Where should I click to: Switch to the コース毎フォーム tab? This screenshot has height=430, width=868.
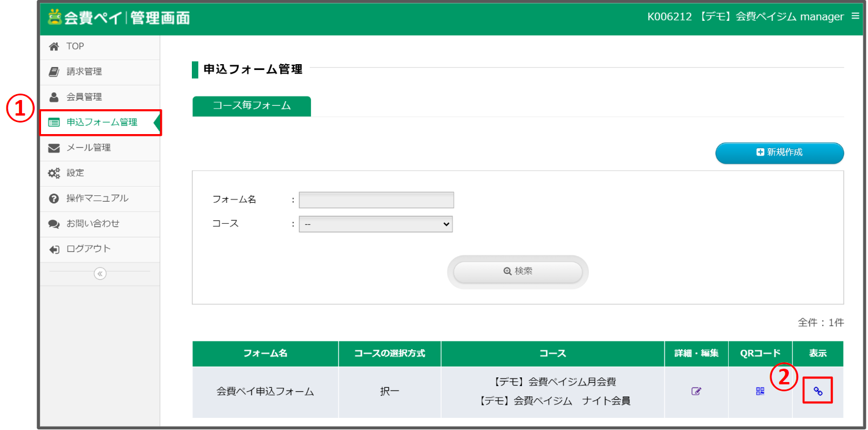pos(251,106)
